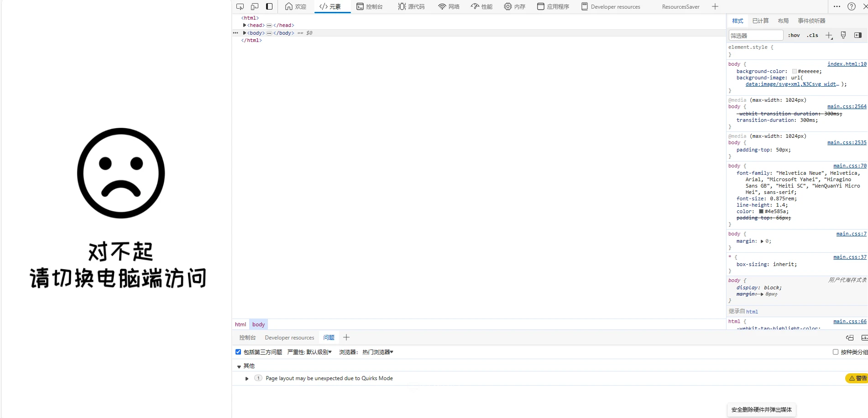Viewport: 868px width, 418px height.
Task: Expand the margin shorthand triangle under main.css:7
Action: 762,241
